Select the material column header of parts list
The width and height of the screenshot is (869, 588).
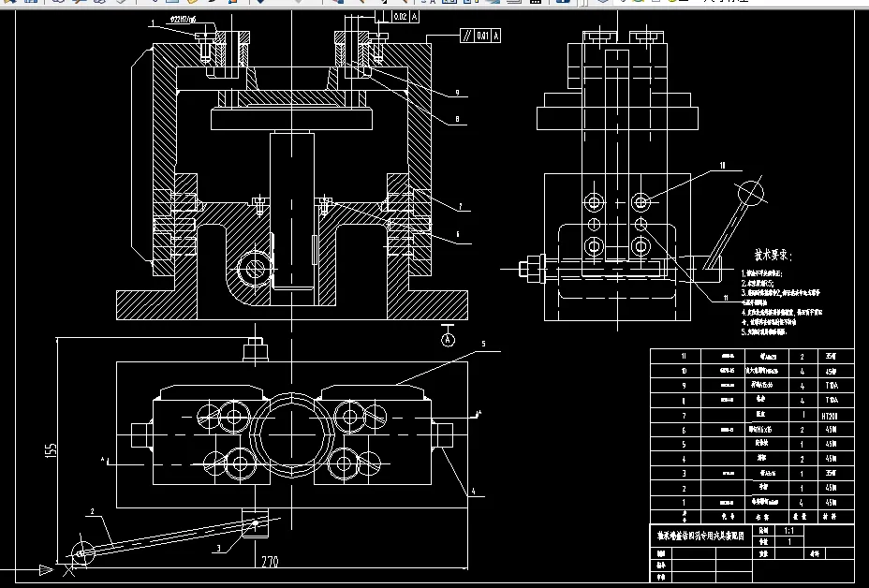[x=830, y=516]
